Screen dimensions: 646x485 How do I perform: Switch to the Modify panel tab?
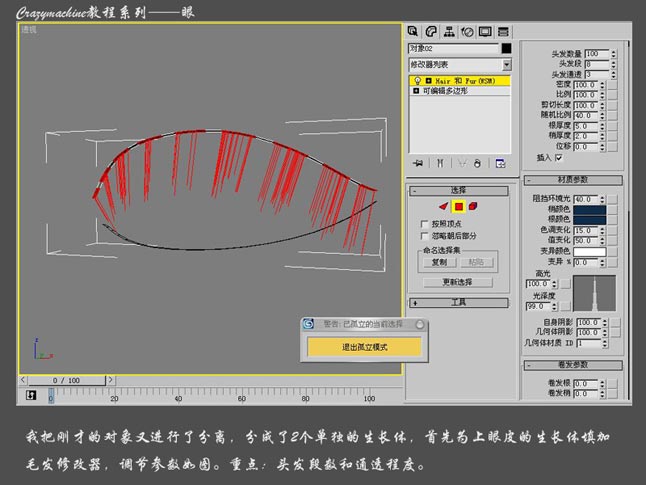(431, 32)
